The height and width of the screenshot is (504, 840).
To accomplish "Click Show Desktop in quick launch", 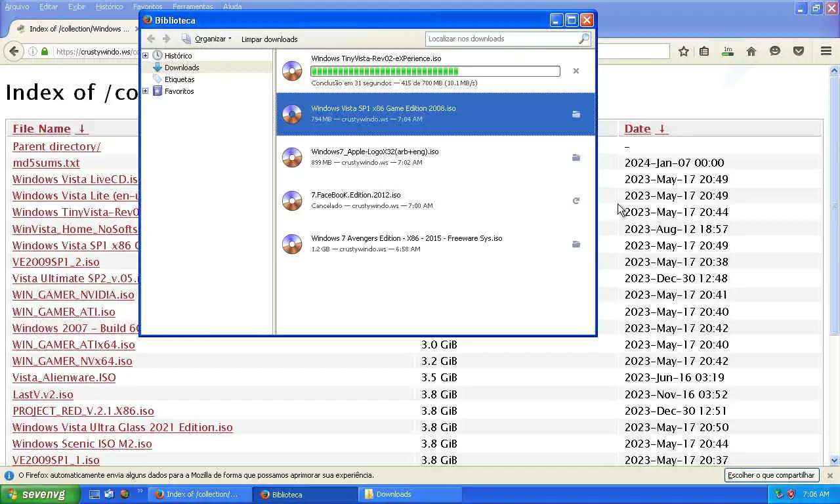I will 94,494.
